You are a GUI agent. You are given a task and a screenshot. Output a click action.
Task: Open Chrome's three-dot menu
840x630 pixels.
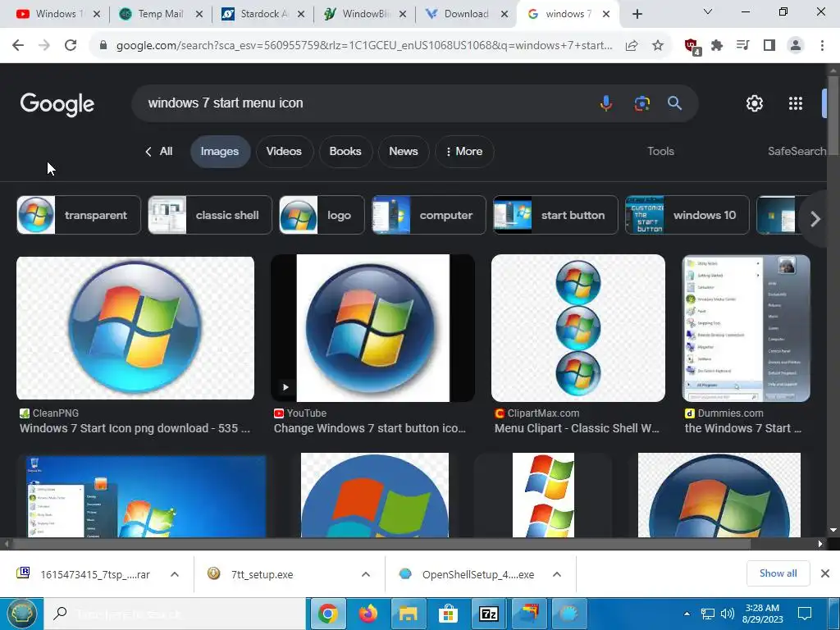[822, 46]
